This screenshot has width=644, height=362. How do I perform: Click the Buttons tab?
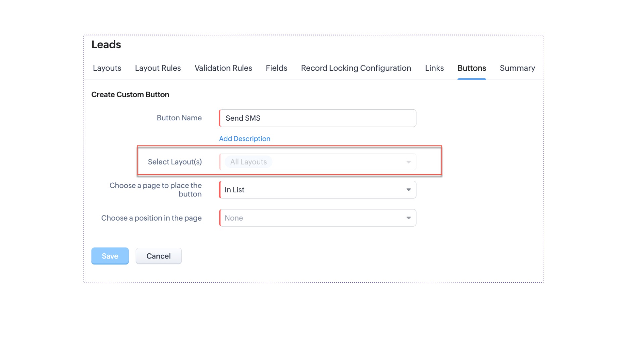(471, 68)
